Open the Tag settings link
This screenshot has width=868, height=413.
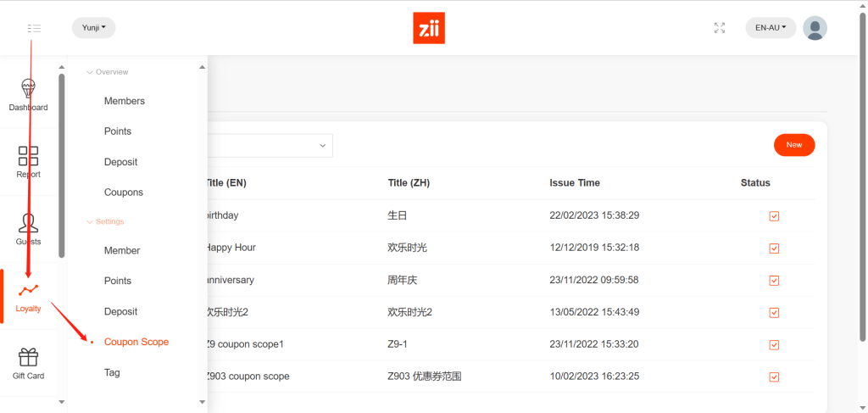click(112, 372)
